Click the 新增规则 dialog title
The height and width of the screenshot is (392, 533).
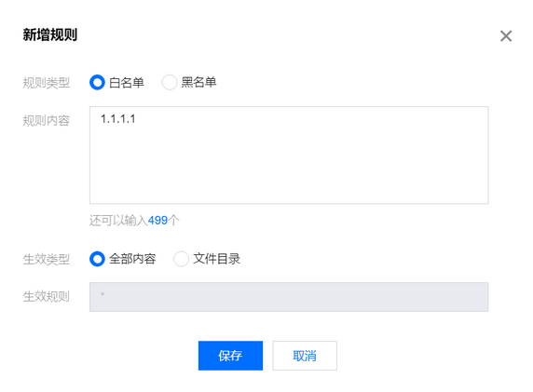tap(50, 34)
